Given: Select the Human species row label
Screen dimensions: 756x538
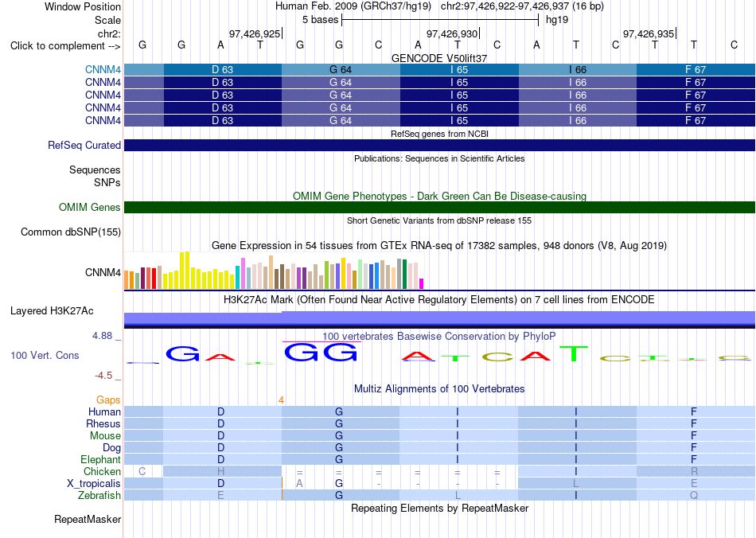Looking at the screenshot, I should 104,411.
